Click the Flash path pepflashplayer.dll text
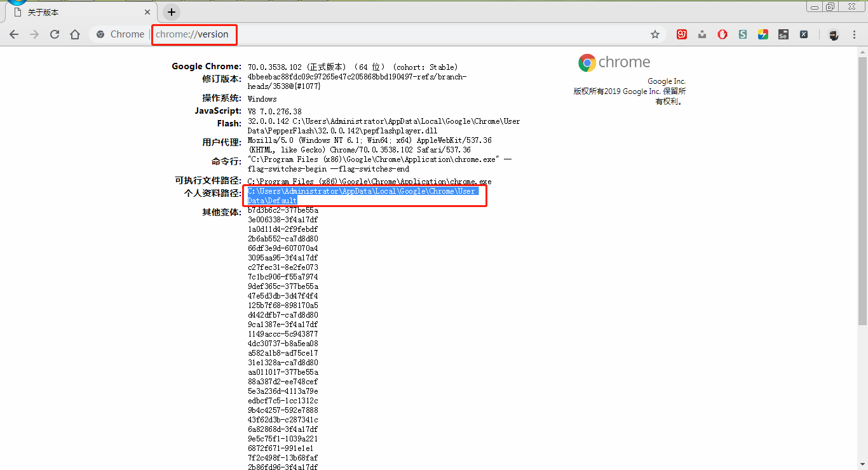Image resolution: width=868 pixels, height=470 pixels. [384, 126]
